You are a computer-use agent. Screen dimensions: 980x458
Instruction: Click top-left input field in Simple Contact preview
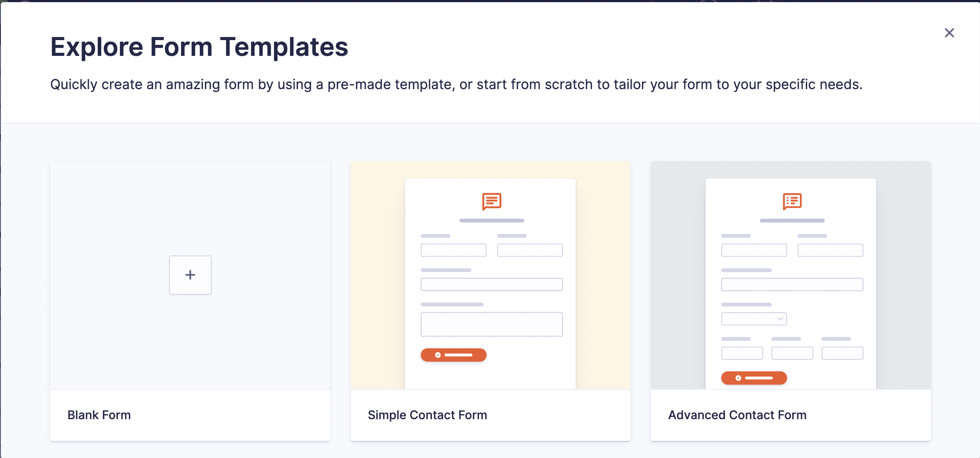point(453,250)
